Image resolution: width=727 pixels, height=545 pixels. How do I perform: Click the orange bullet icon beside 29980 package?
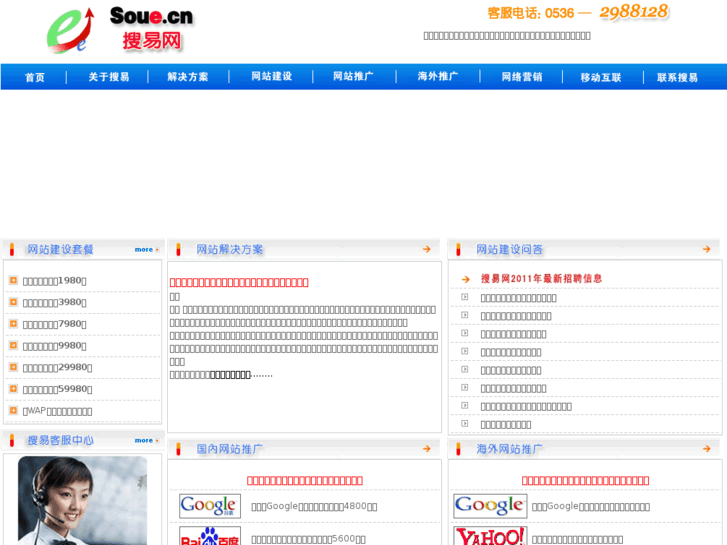click(13, 367)
